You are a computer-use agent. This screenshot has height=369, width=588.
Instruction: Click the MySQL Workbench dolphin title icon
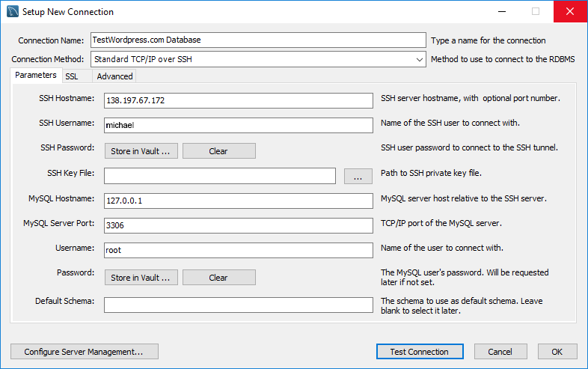(13, 12)
